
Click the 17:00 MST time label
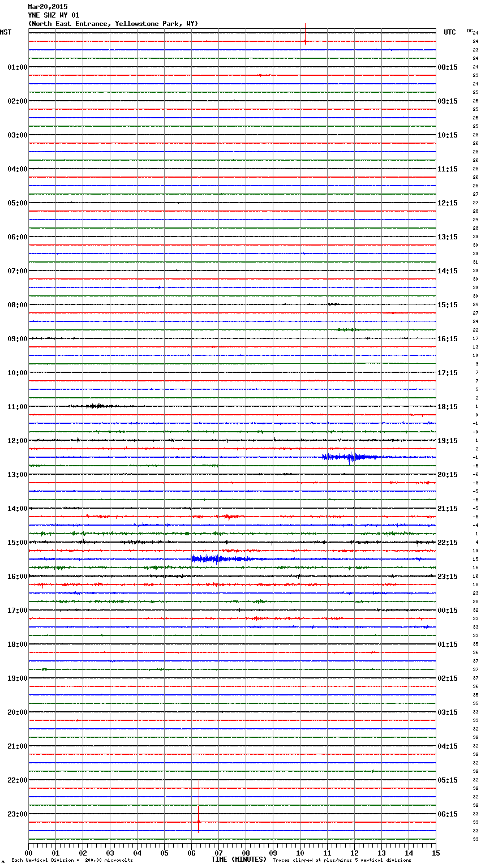pos(18,611)
